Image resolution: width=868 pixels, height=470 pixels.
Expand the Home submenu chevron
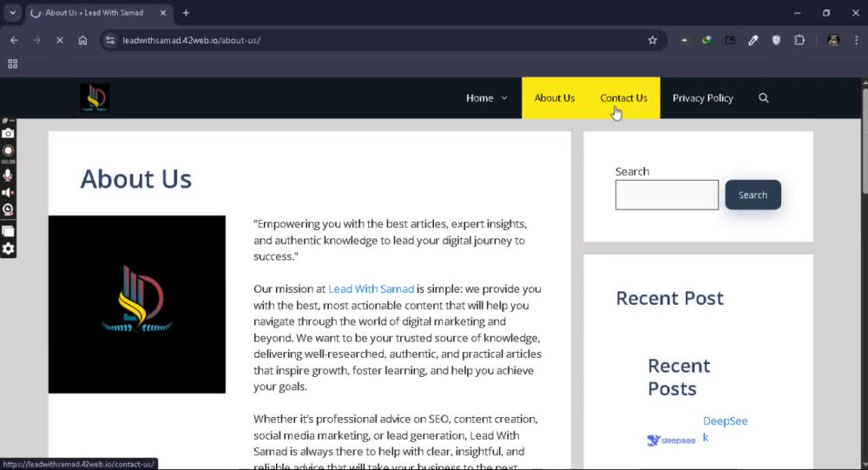click(504, 98)
